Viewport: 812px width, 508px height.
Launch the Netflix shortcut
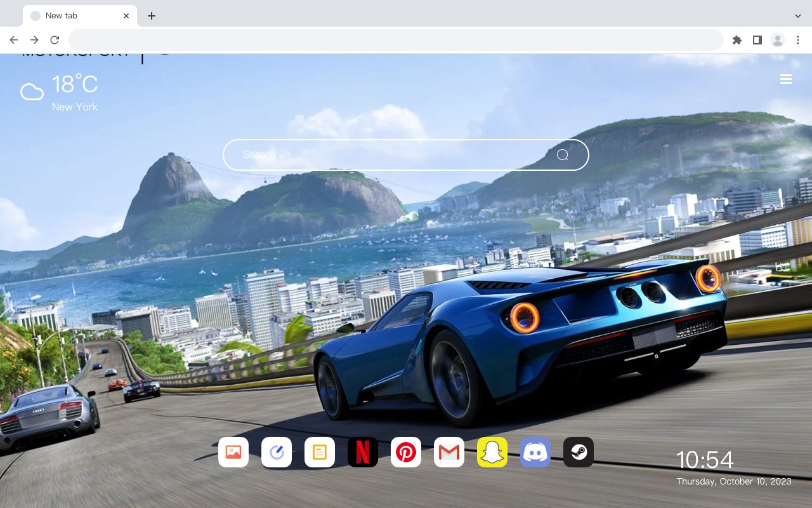(x=363, y=452)
